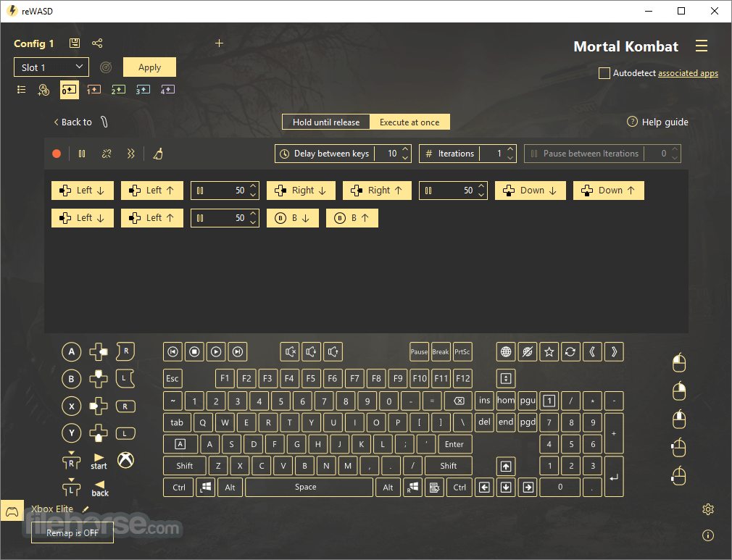
Task: Pick the mute volume media key
Action: [x=291, y=351]
